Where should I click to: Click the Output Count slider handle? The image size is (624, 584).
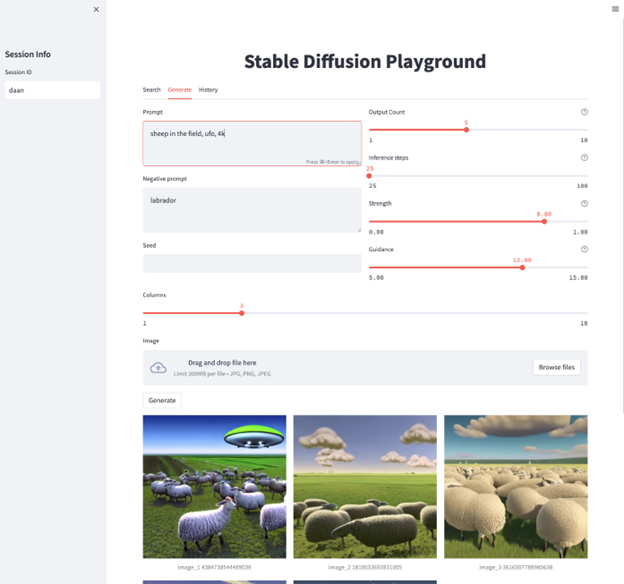pyautogui.click(x=466, y=130)
